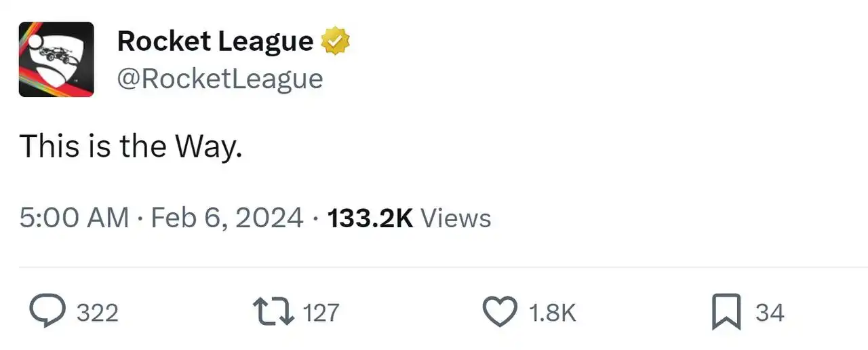The height and width of the screenshot is (350, 868).
Task: Show the 1.8K likes count
Action: point(552,313)
